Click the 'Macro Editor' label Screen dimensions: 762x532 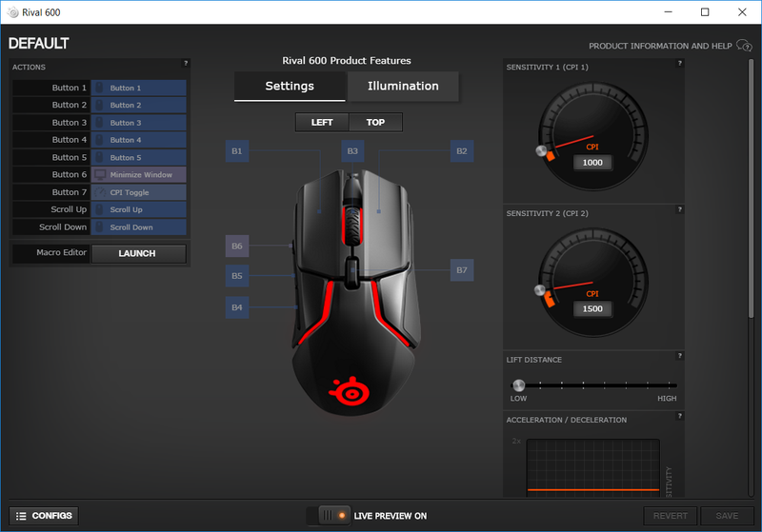[x=61, y=252]
